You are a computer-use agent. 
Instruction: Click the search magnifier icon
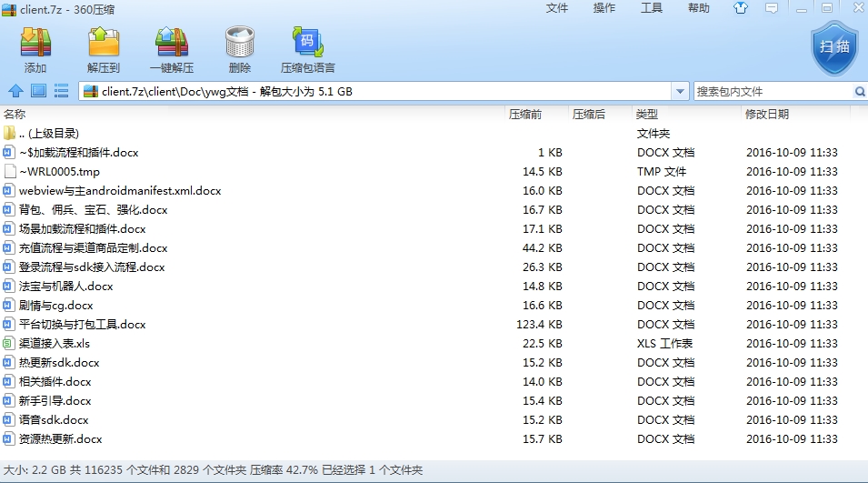(x=859, y=92)
